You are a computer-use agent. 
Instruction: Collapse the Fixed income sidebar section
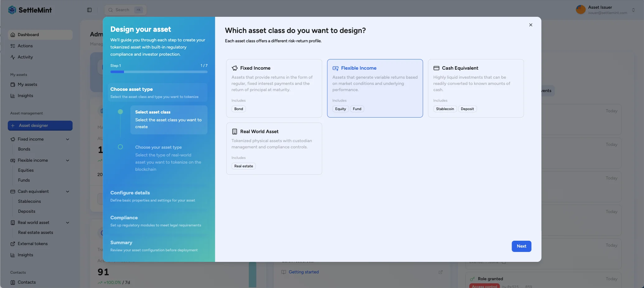click(68, 139)
